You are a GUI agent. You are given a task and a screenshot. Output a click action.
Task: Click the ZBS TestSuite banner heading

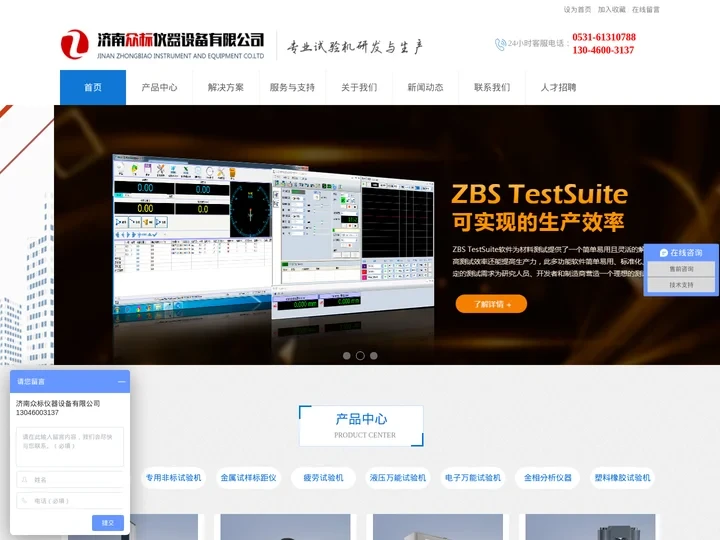point(540,194)
